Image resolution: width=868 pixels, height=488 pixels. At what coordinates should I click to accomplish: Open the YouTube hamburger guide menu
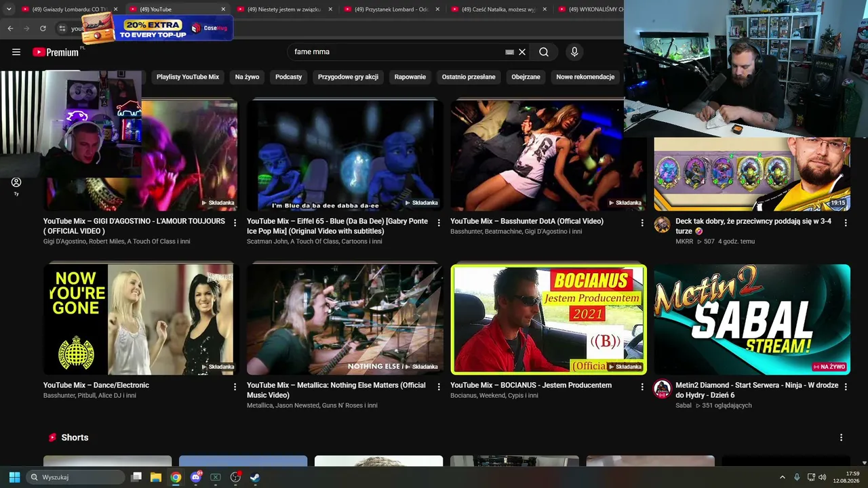coord(16,52)
